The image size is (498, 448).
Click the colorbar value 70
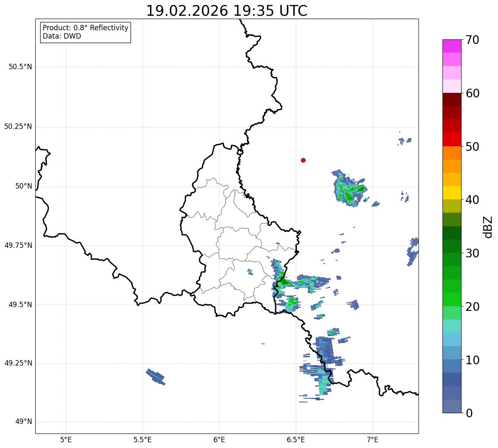(472, 40)
